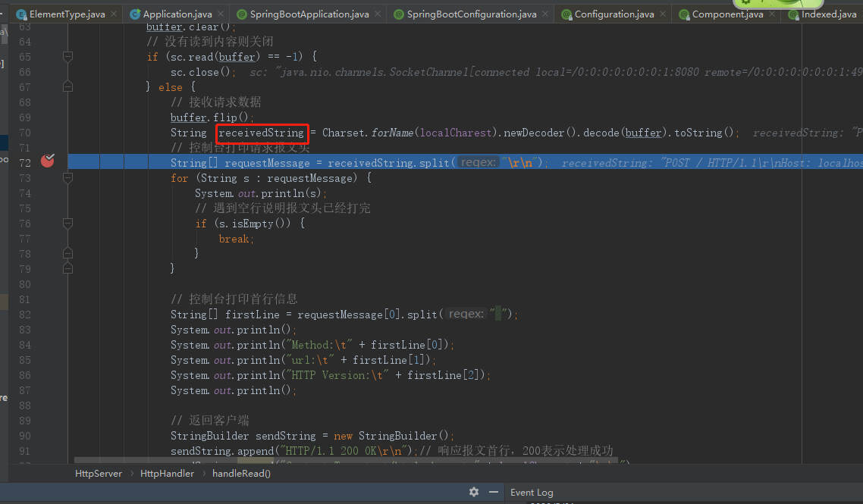863x504 pixels.
Task: Open the Event Log panel
Action: (532, 492)
